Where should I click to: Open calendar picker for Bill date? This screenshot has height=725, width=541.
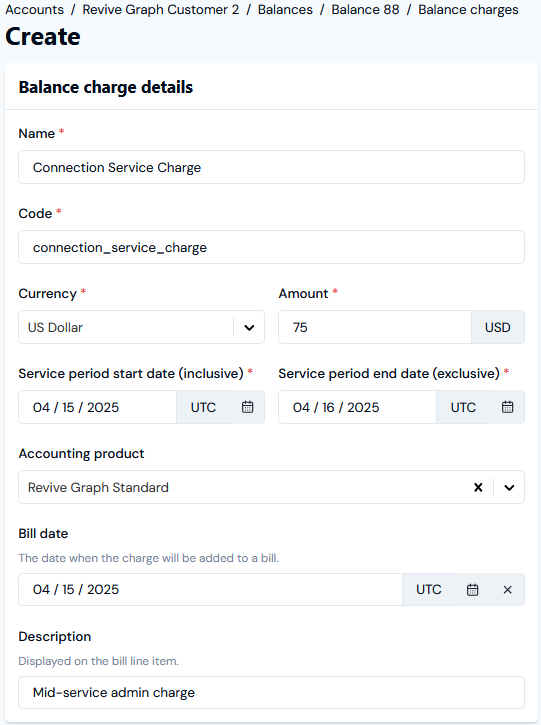coord(472,590)
